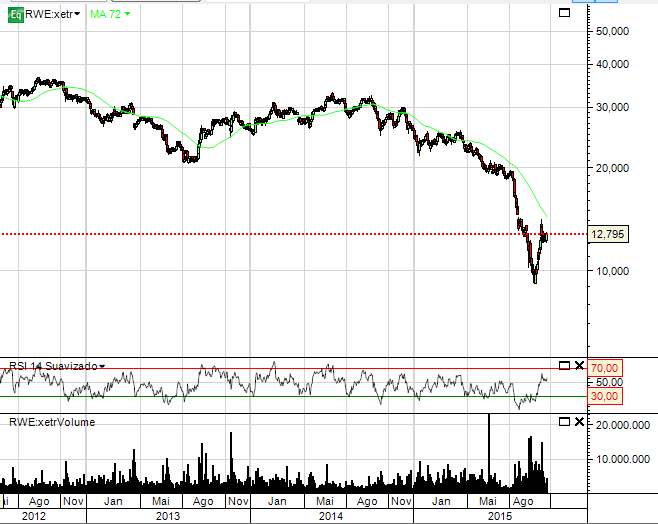658x524 pixels.
Task: Select year 2015 on time axis
Action: click(x=500, y=516)
